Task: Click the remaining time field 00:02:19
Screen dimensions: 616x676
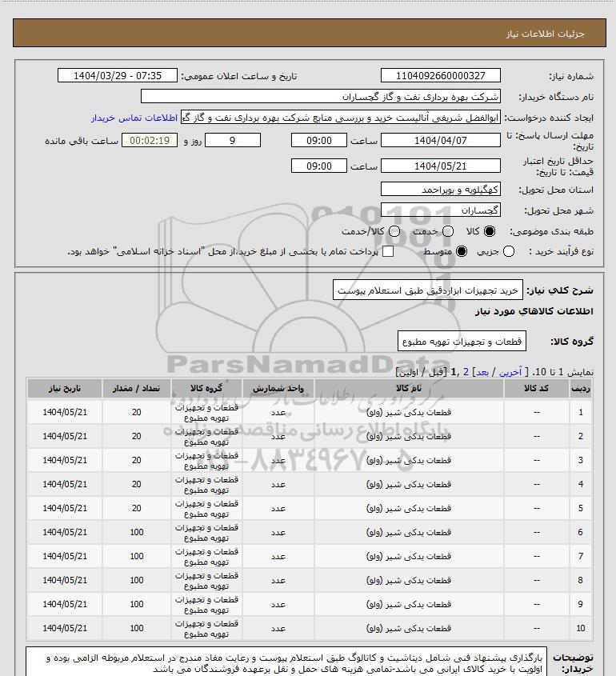Action: [150, 140]
